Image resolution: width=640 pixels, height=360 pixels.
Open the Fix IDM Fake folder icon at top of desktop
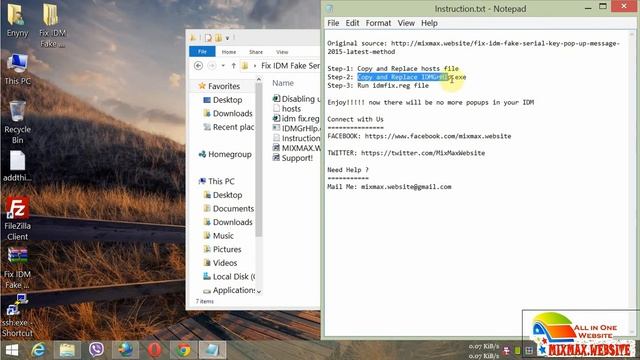(52, 25)
